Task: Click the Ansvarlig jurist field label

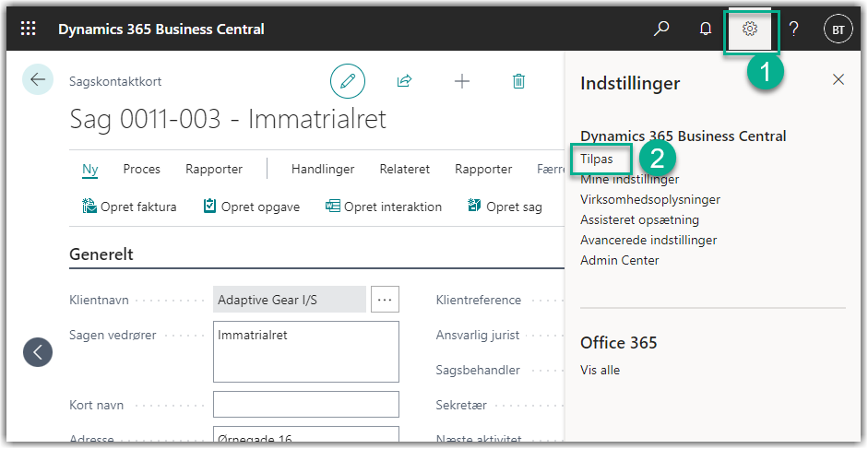Action: coord(478,335)
